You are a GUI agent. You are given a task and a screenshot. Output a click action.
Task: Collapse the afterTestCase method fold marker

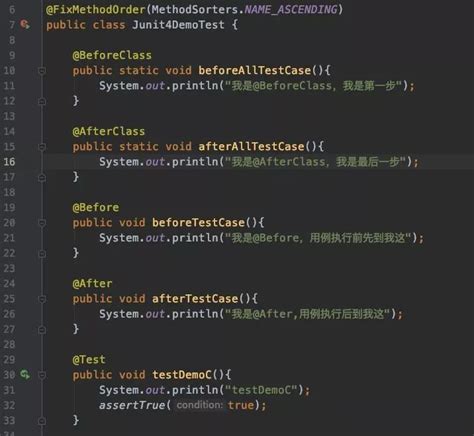point(42,299)
